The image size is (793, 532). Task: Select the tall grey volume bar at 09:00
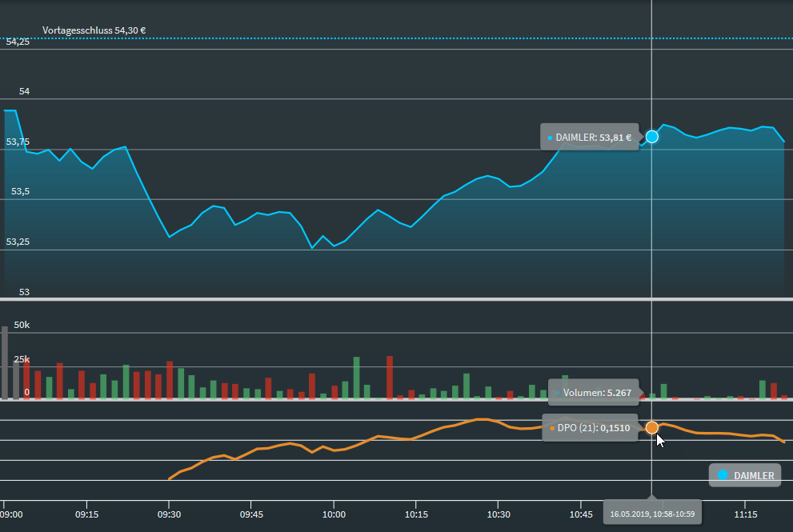(x=5, y=362)
